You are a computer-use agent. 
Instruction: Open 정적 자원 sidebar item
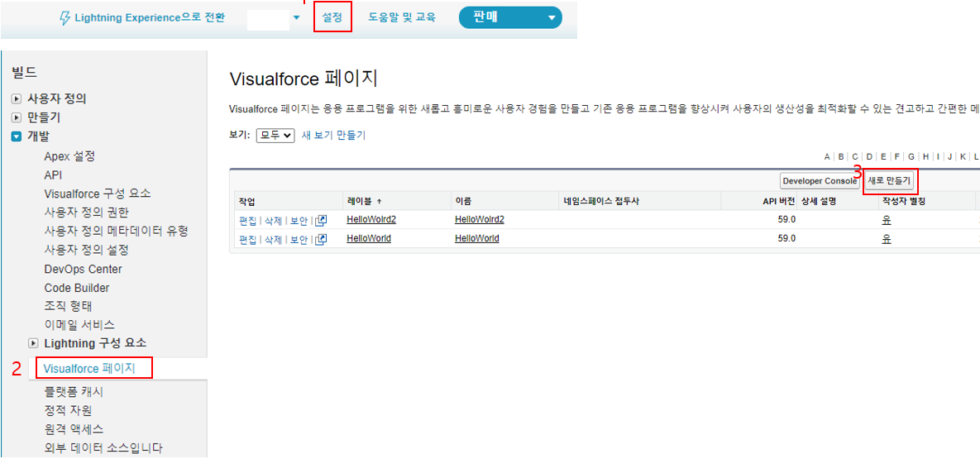tap(69, 411)
